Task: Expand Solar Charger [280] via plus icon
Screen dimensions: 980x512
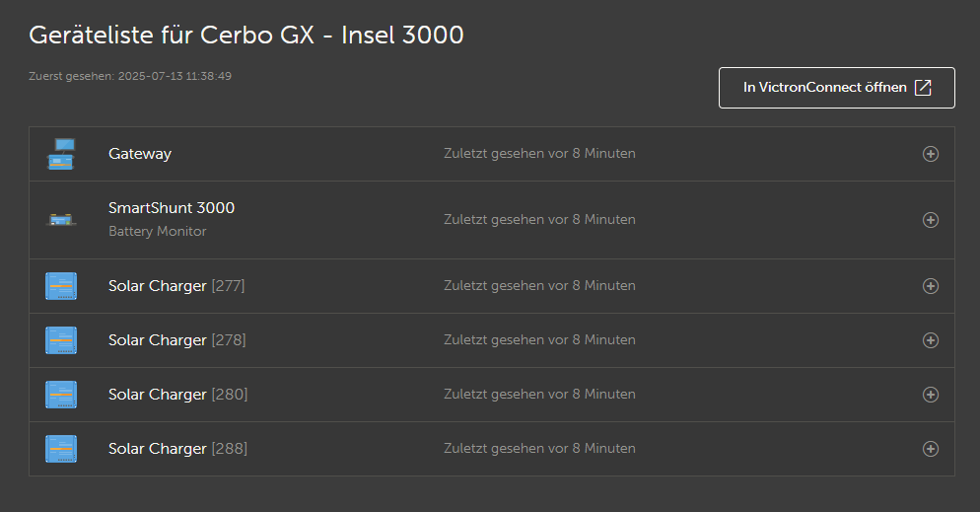Action: (930, 395)
